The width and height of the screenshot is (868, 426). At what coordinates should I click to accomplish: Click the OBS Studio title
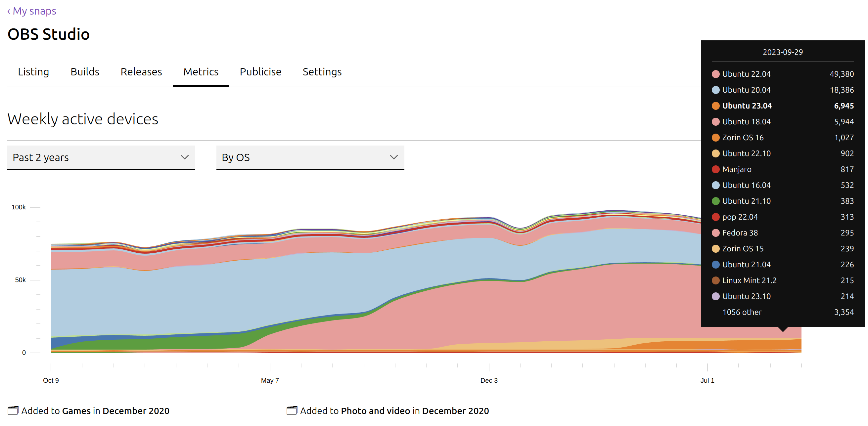tap(49, 34)
